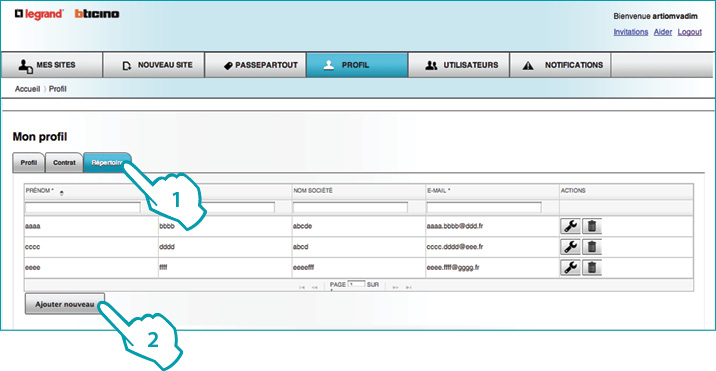This screenshot has width=716, height=371.
Task: Click the Logout link
Action: click(x=690, y=32)
